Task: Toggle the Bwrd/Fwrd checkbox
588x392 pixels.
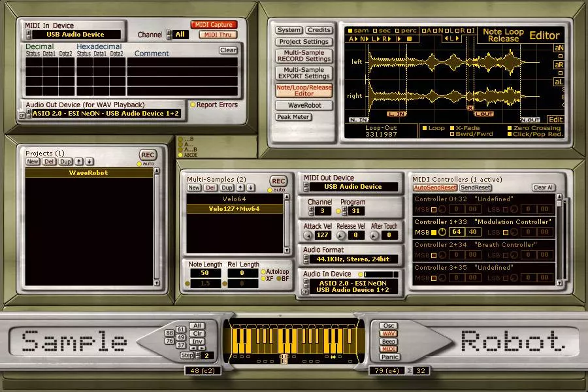Action: click(452, 134)
